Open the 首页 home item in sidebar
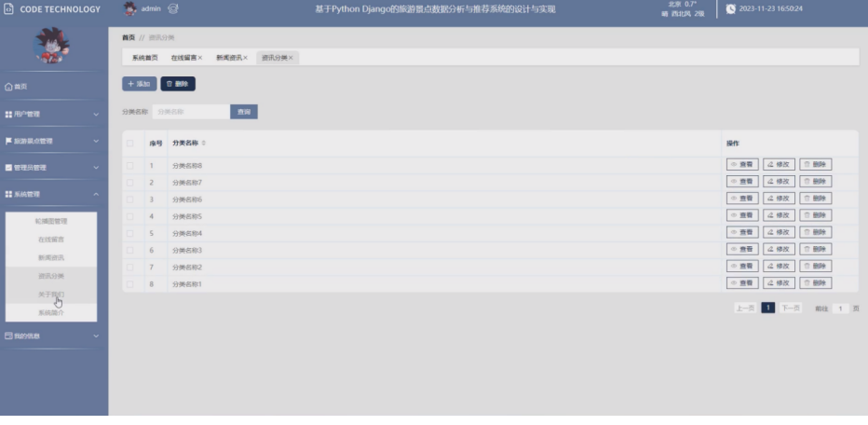Viewport: 868px width, 425px height. (19, 87)
